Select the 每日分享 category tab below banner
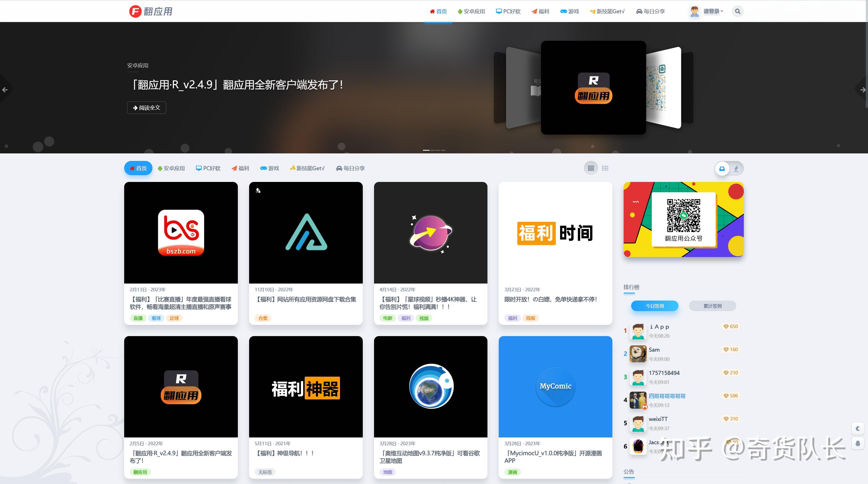 click(x=351, y=168)
